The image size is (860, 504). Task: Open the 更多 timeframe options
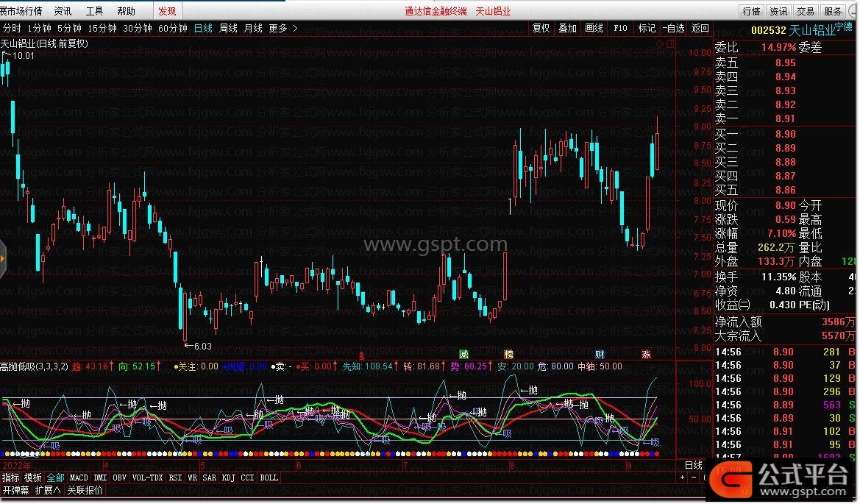click(283, 28)
